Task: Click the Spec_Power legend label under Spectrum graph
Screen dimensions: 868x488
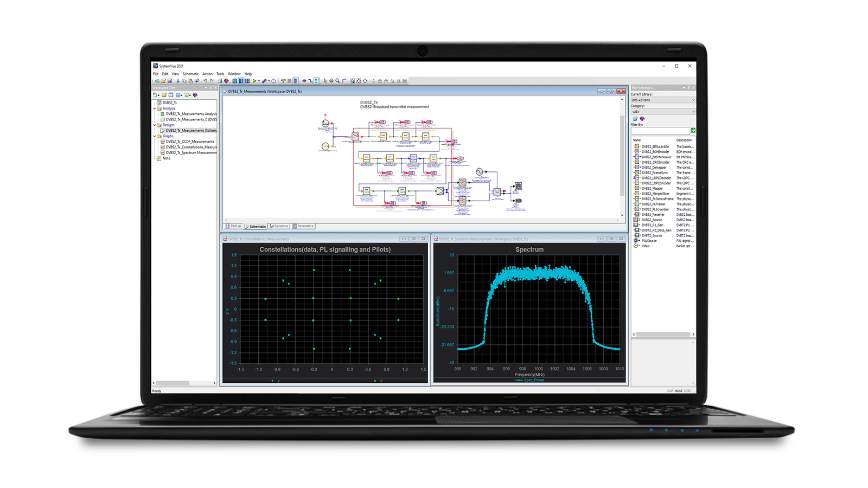Action: (534, 380)
